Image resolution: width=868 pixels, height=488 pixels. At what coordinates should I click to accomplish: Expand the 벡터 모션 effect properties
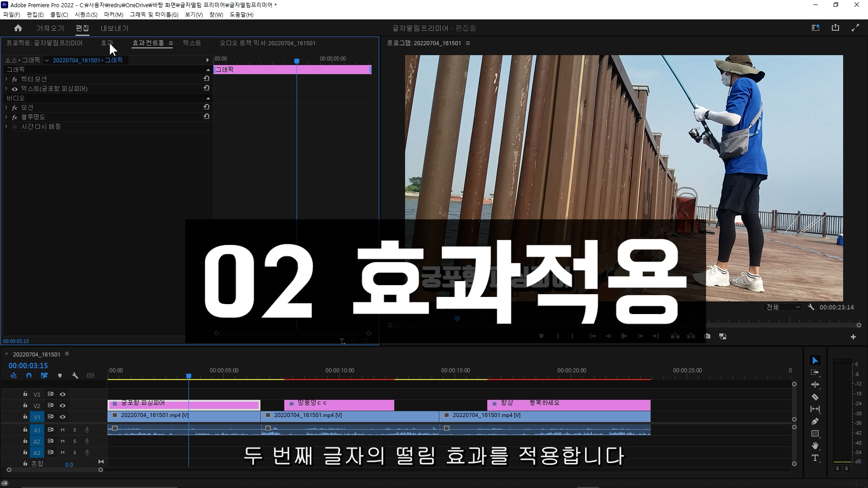(x=6, y=79)
